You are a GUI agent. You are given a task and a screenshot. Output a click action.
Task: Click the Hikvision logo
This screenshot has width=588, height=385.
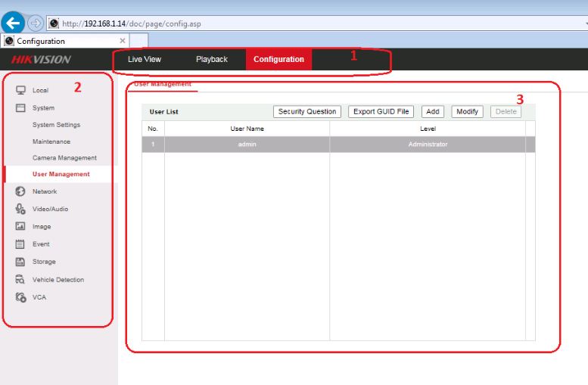click(41, 59)
